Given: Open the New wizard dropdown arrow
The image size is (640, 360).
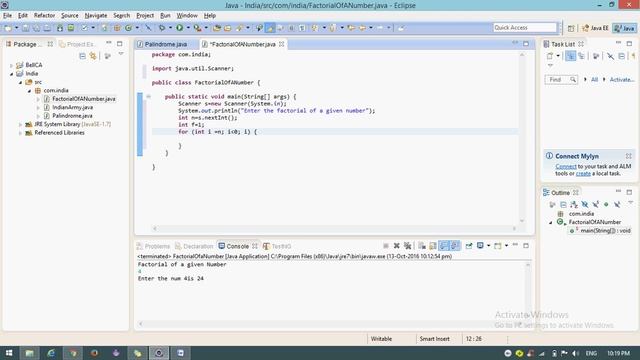Looking at the screenshot, I should click(x=16, y=28).
